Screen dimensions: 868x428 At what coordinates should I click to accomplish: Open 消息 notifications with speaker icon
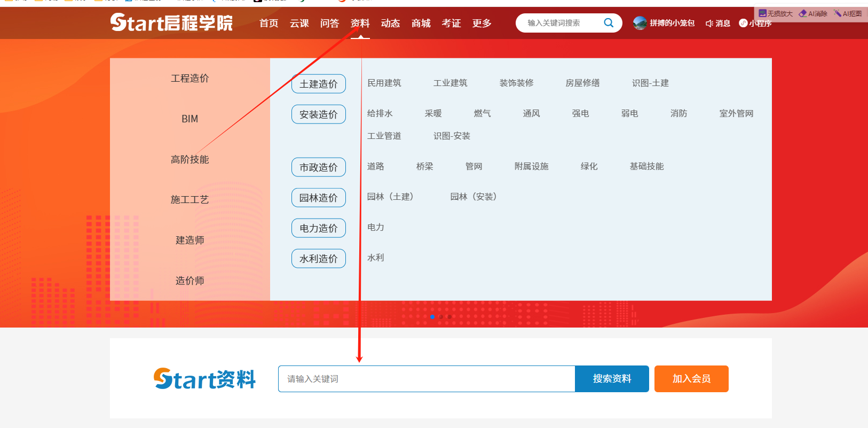pyautogui.click(x=717, y=24)
